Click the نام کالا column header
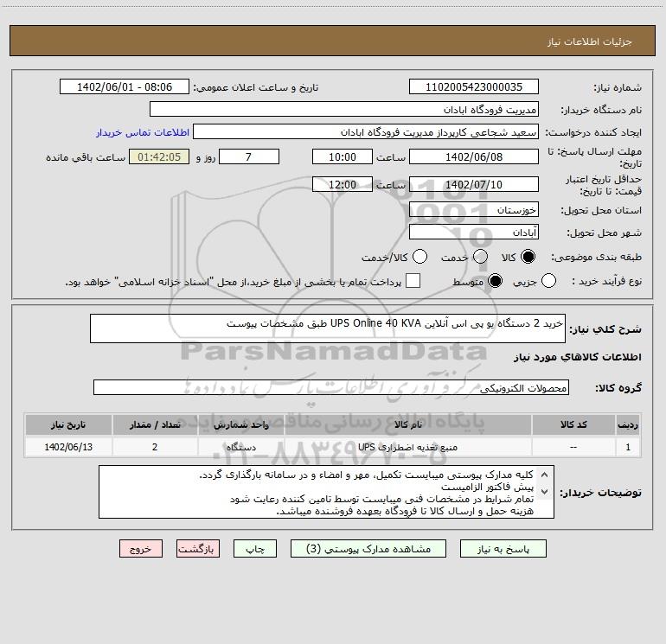666x644 pixels. click(407, 424)
